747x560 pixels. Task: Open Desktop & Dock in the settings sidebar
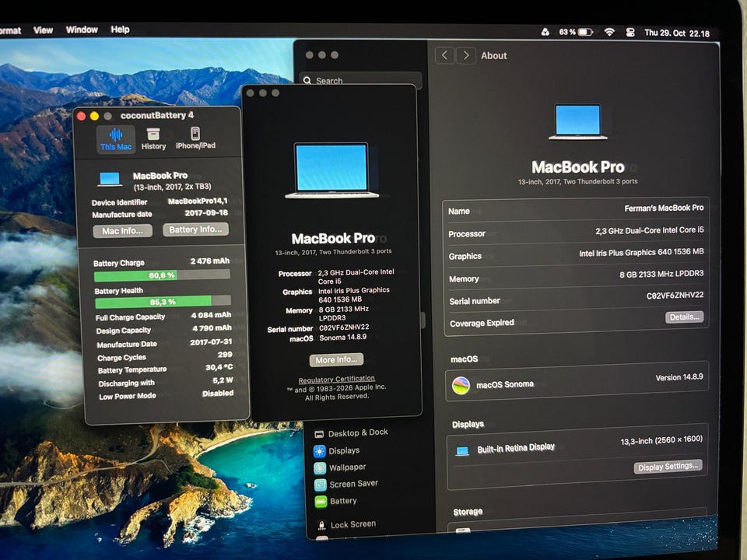click(x=352, y=433)
